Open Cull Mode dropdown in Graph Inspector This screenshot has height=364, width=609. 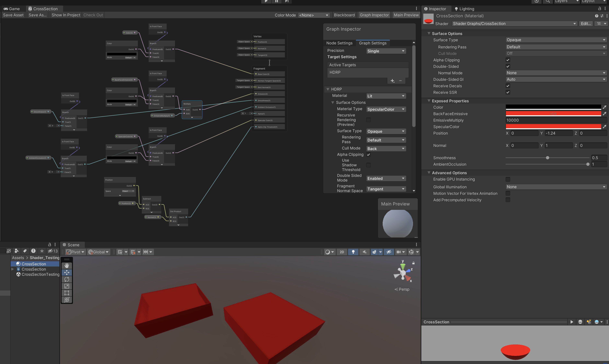click(386, 148)
